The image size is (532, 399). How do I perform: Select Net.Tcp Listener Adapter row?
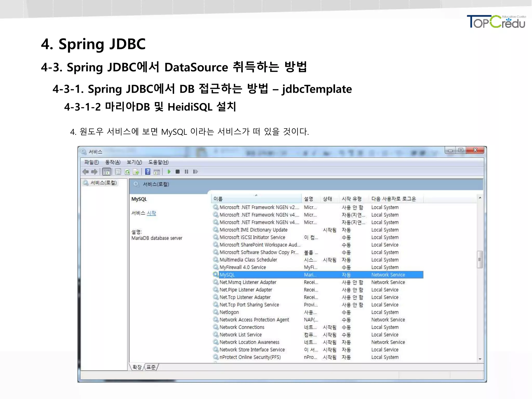pos(318,297)
